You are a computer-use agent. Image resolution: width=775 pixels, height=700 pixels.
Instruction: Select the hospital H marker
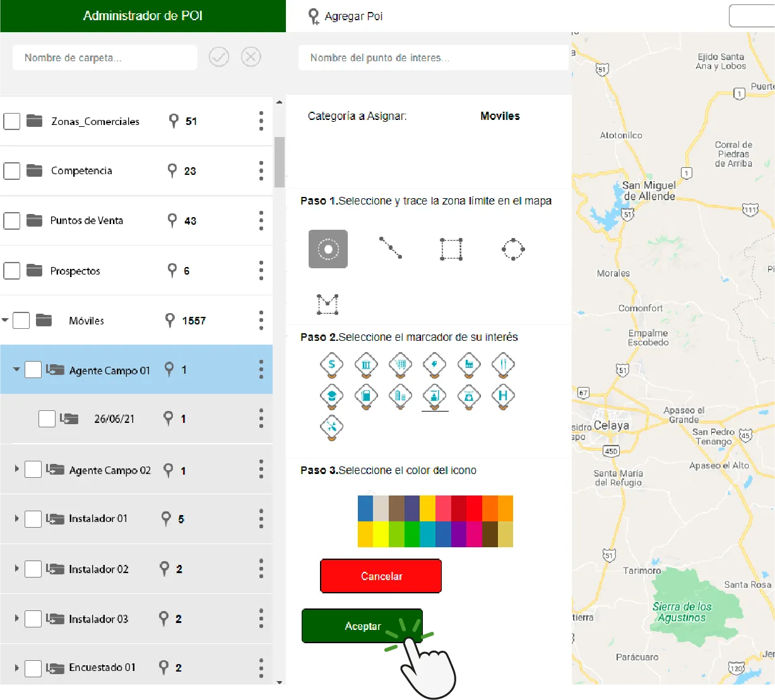503,397
